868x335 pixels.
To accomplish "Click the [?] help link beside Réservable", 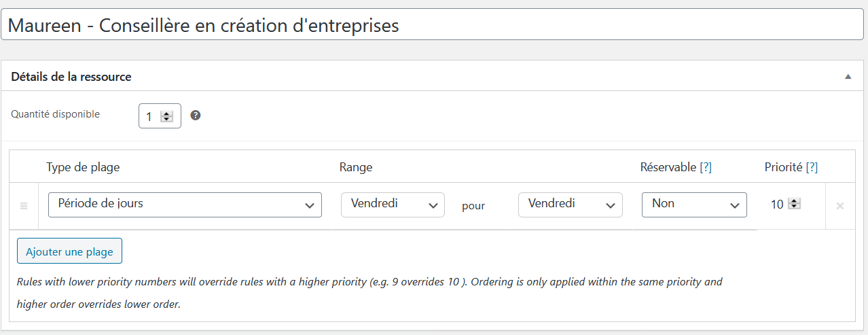I will pos(706,167).
